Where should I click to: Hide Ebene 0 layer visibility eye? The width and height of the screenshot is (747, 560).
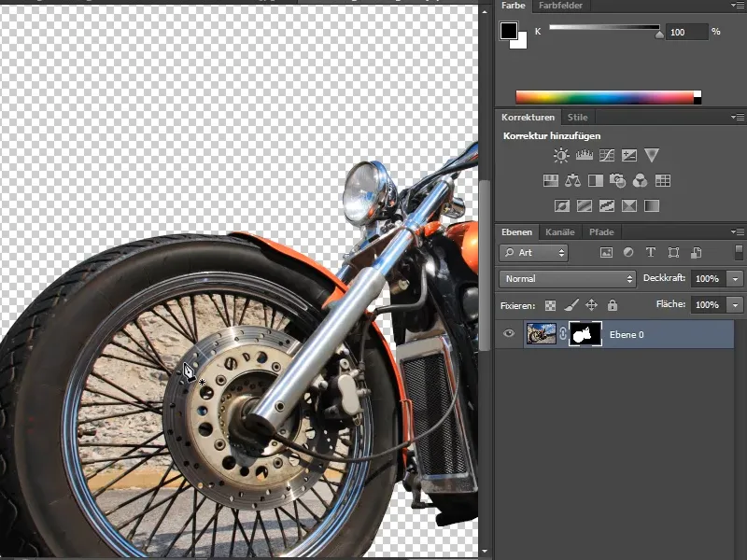[x=509, y=333]
